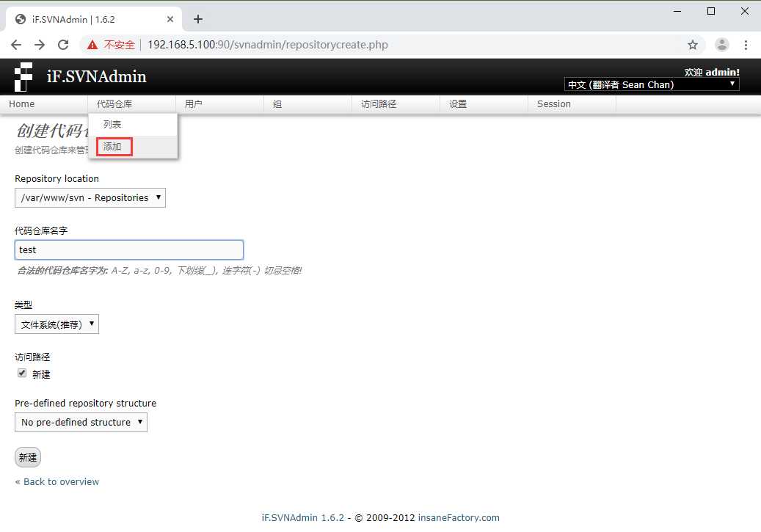Click the Repository location label

pyautogui.click(x=57, y=178)
